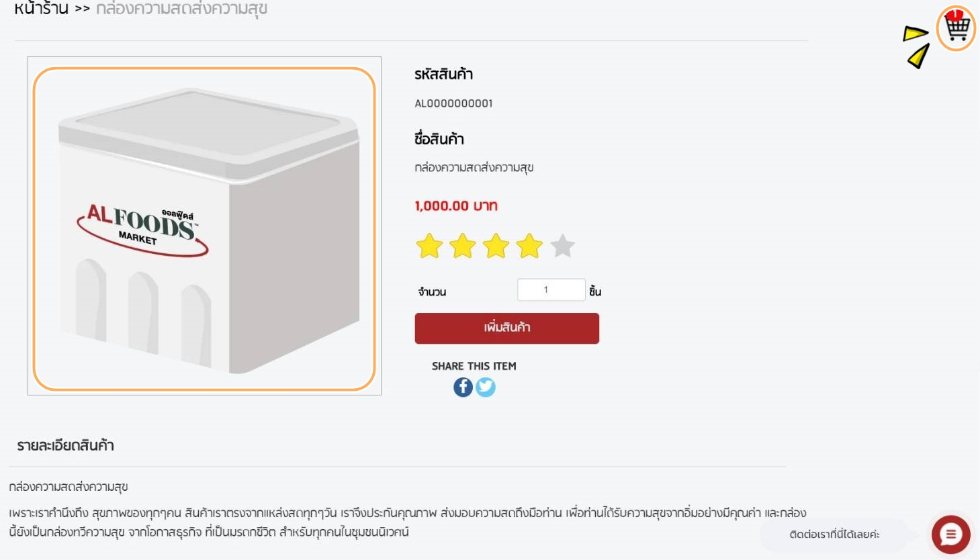
Task: Click the กล่องความสดส่งความสุข breadcrumb item
Action: point(181,9)
